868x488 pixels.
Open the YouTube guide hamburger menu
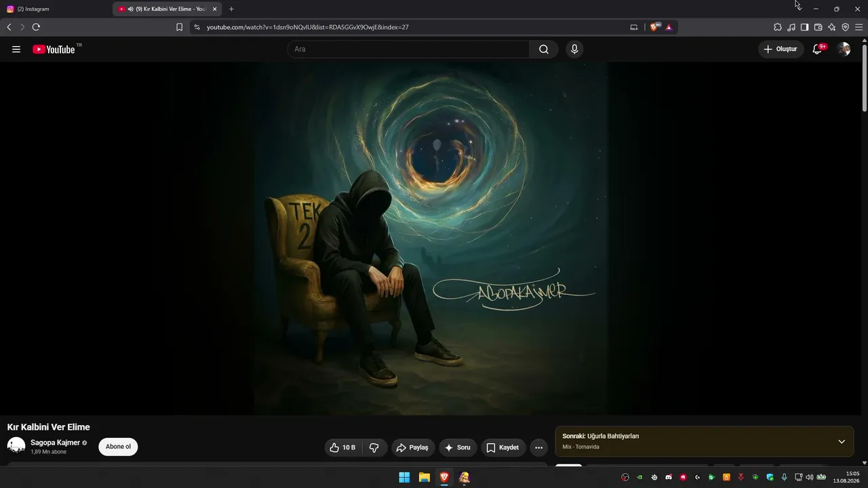click(x=16, y=49)
